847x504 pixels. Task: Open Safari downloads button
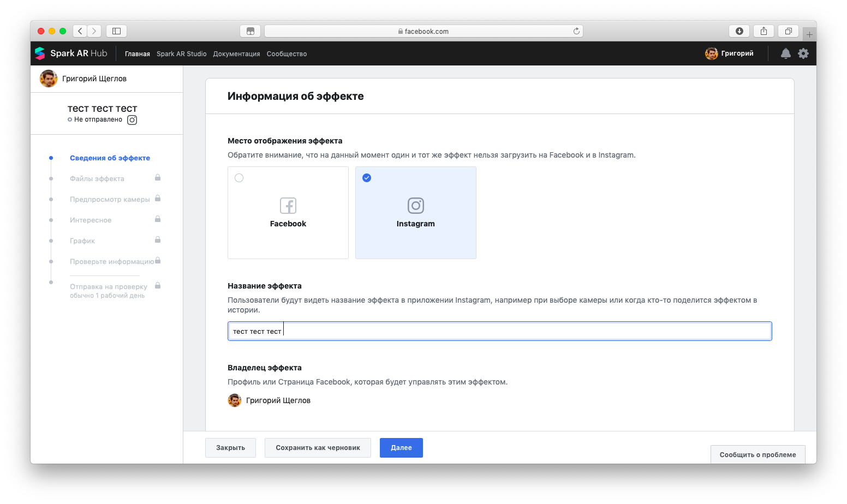(739, 31)
